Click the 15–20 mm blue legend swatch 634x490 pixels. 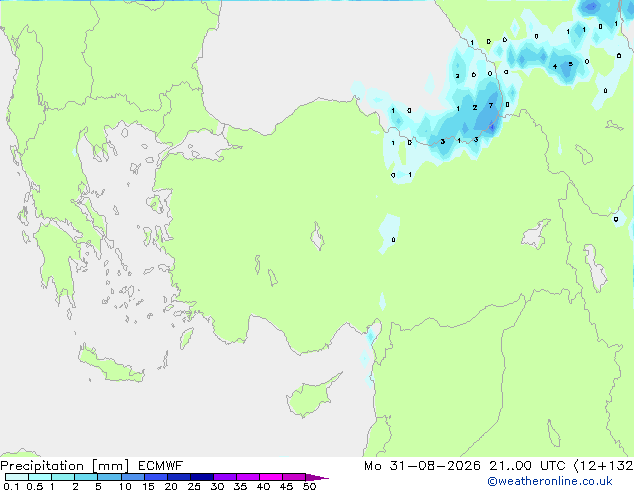[156, 477]
